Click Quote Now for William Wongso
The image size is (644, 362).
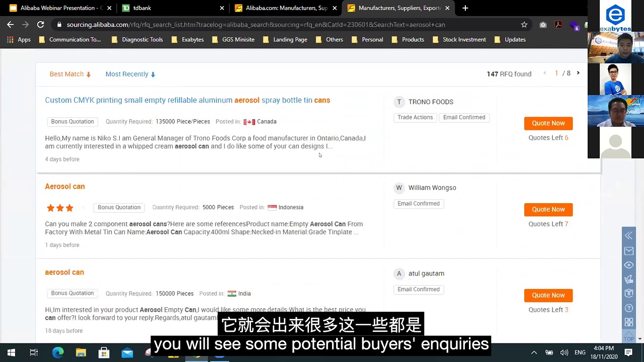coord(548,209)
